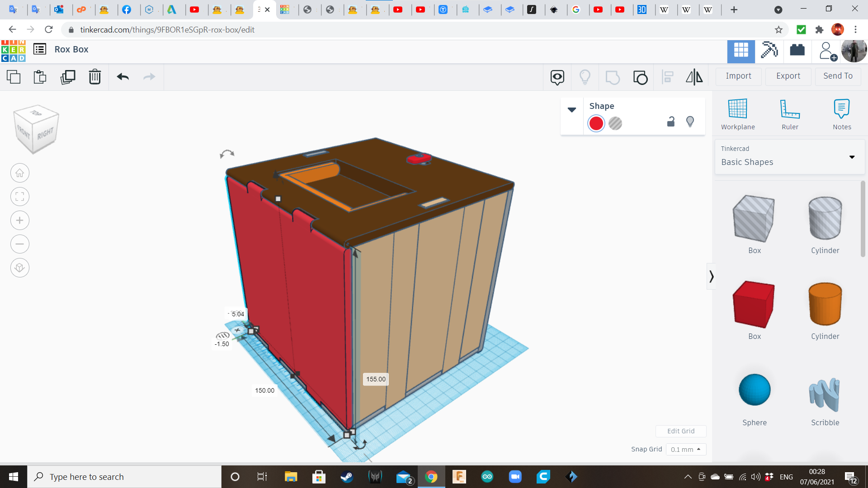Image resolution: width=868 pixels, height=488 pixels.
Task: Open the Snap Grid 0.1 mm dropdown
Action: tap(686, 449)
